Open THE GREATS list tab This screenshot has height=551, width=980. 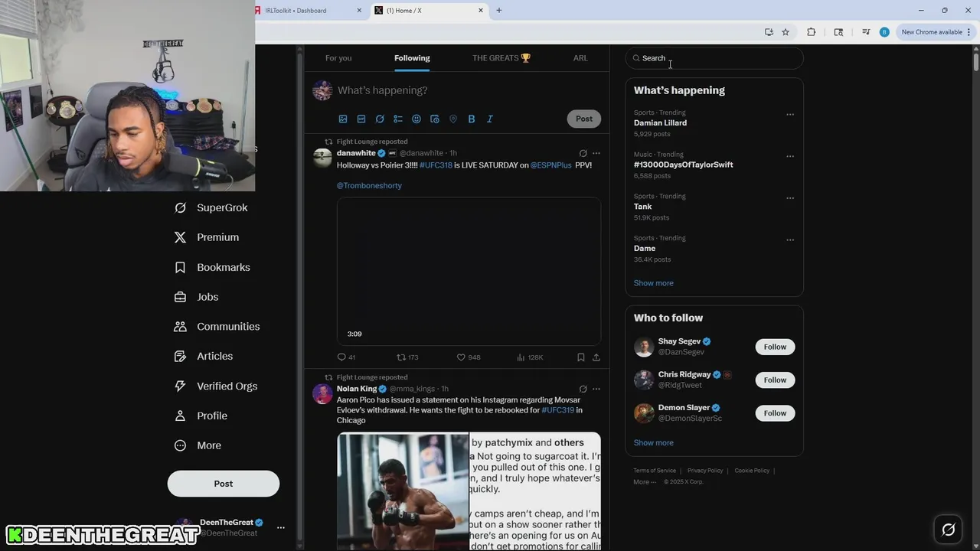(501, 58)
